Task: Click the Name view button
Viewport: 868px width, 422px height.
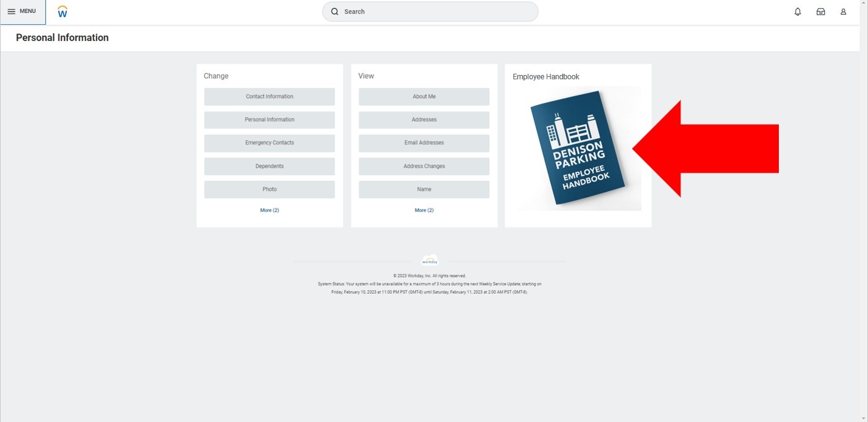Action: coord(424,189)
